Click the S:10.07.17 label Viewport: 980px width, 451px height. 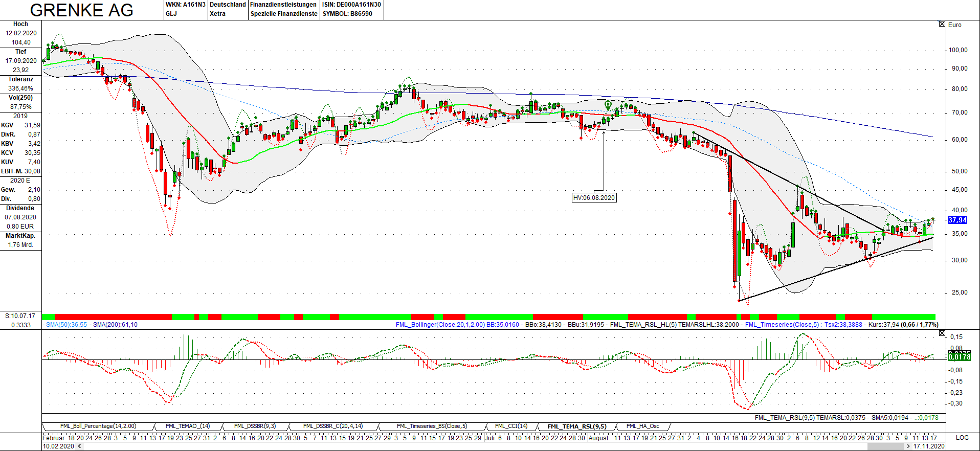(20, 316)
